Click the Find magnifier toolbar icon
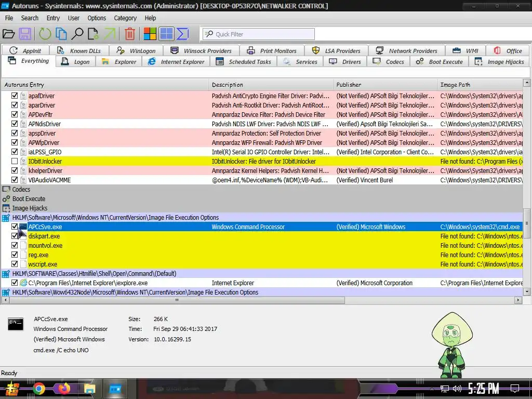The height and width of the screenshot is (399, 532). click(x=77, y=34)
